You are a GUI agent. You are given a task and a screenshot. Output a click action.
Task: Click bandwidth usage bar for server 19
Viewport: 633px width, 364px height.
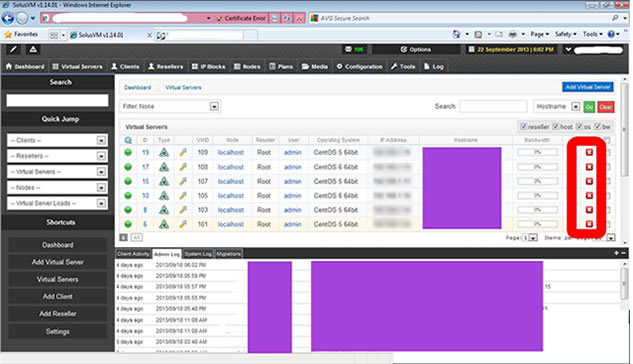click(538, 152)
